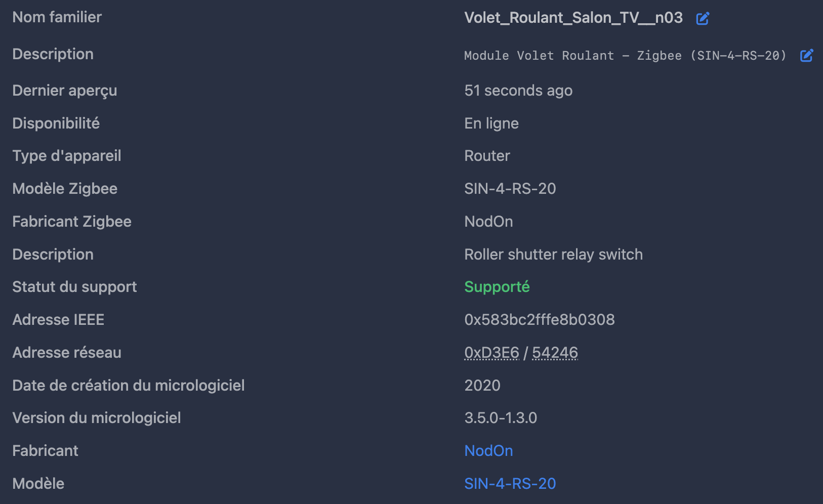Click the Zigbee model value SIN-4-RS-20

510,188
